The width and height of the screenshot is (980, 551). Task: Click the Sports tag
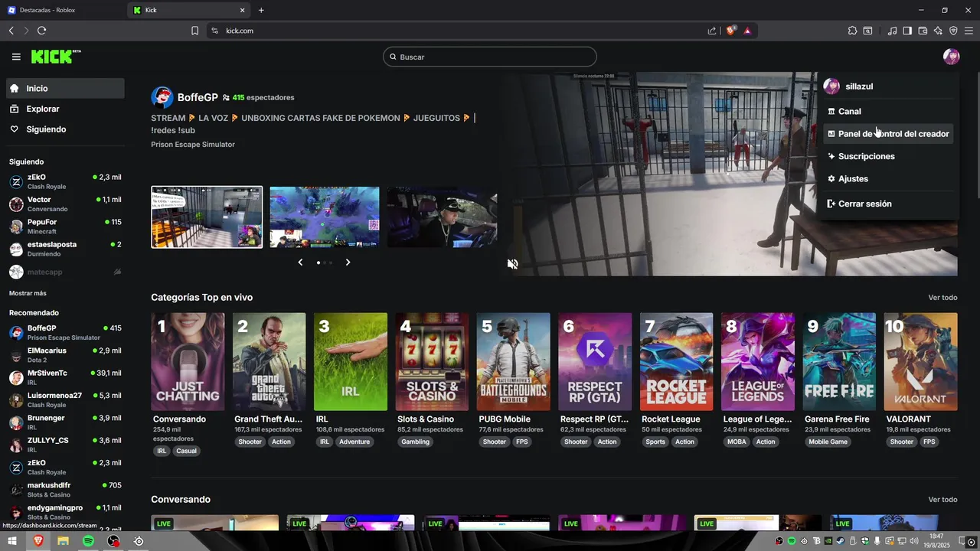655,442
